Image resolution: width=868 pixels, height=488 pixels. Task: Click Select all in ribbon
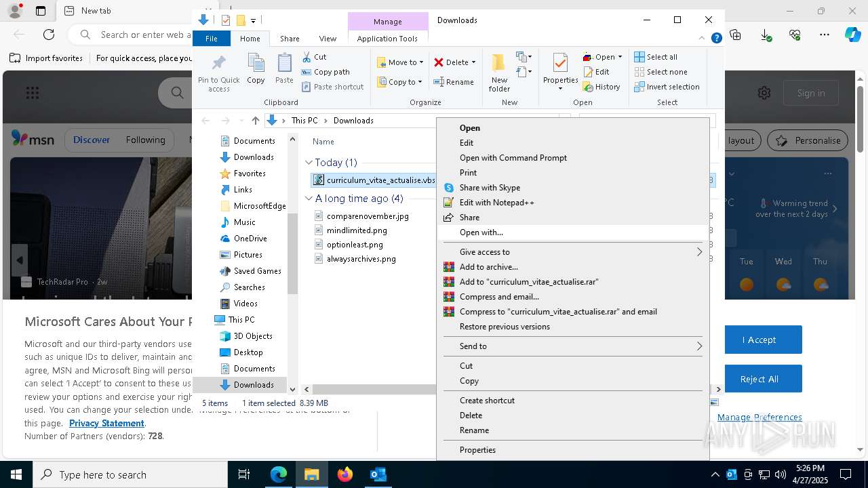pyautogui.click(x=656, y=57)
